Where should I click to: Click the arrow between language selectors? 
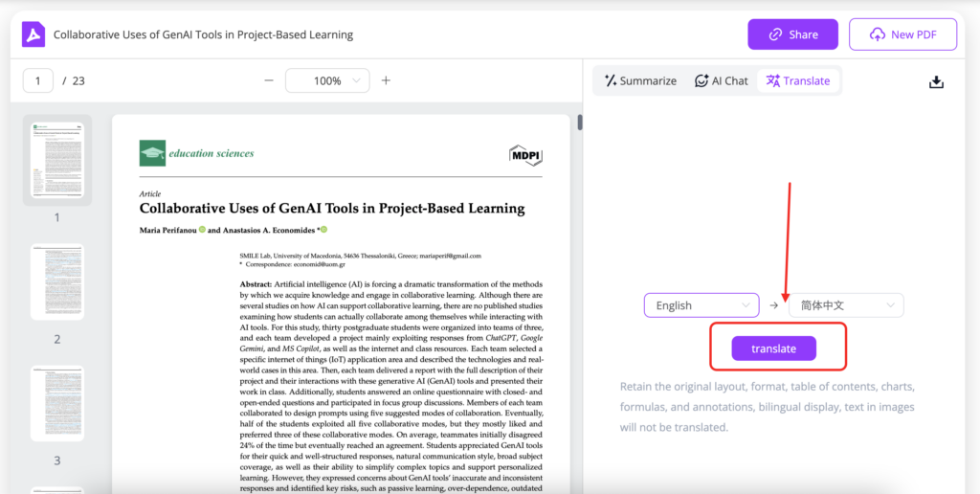(773, 305)
